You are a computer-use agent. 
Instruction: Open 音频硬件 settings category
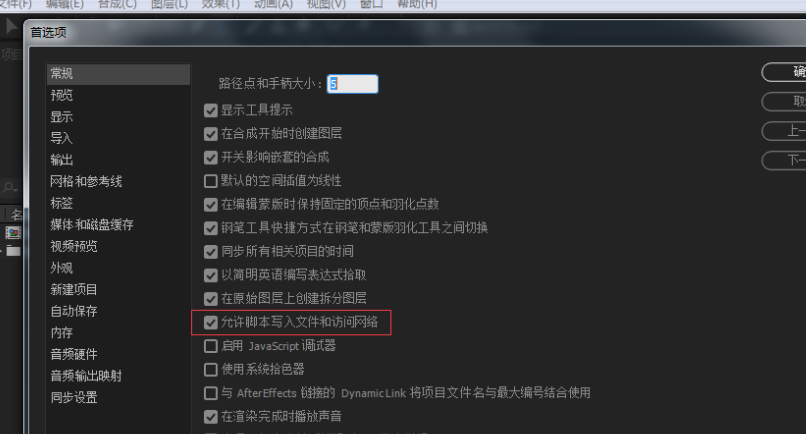tap(74, 354)
